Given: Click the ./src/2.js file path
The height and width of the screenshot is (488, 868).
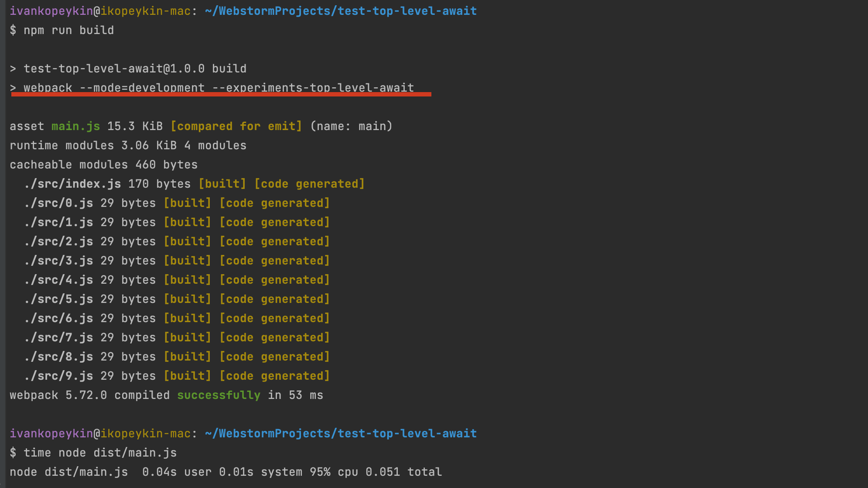Looking at the screenshot, I should click(58, 241).
